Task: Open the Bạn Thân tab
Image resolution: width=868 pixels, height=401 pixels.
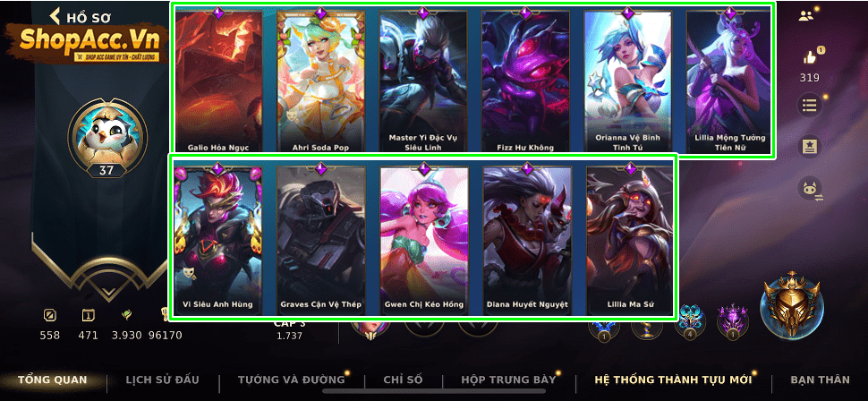Action: point(820,380)
